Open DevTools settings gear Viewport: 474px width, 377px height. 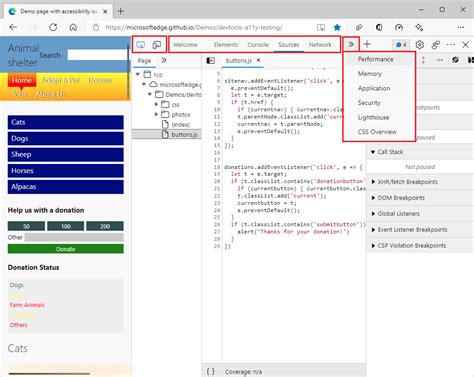(x=419, y=44)
